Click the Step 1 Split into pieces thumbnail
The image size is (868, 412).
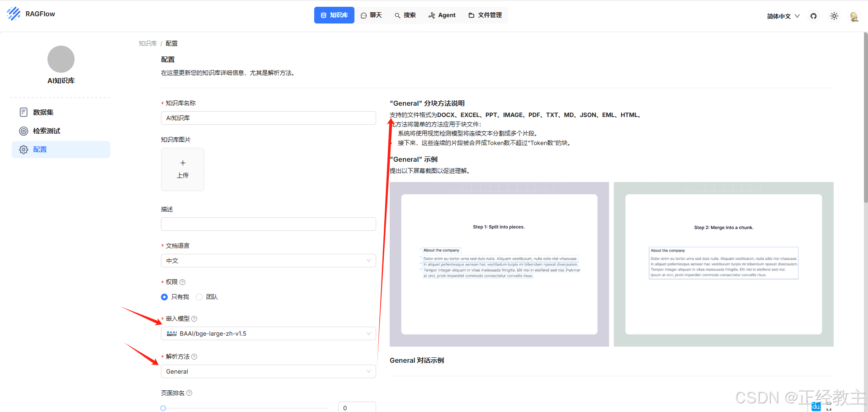499,264
